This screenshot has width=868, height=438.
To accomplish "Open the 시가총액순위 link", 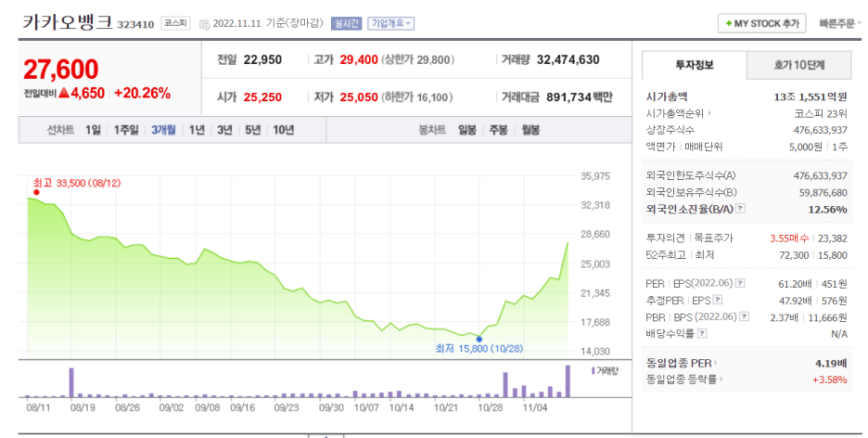I will [675, 113].
